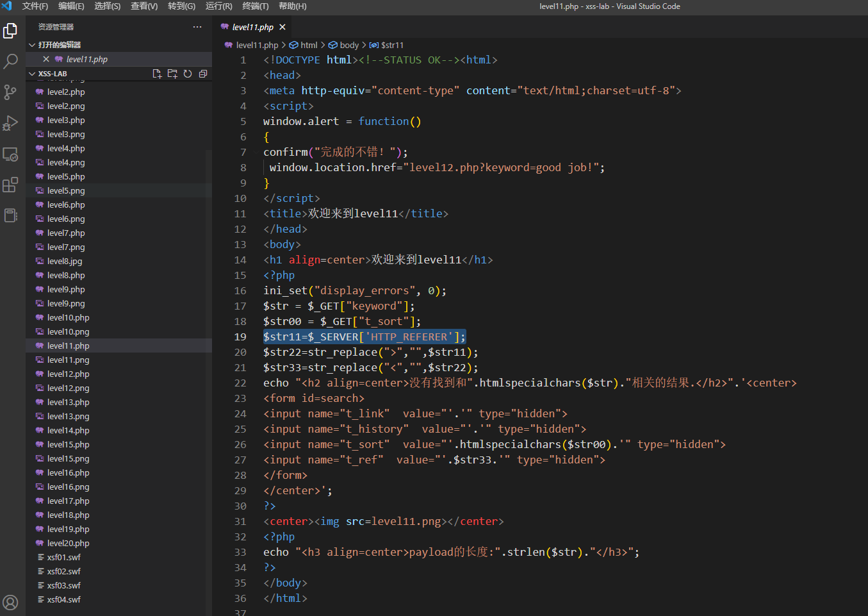The width and height of the screenshot is (868, 616).
Task: Open the Run and Debug view
Action: click(x=10, y=122)
